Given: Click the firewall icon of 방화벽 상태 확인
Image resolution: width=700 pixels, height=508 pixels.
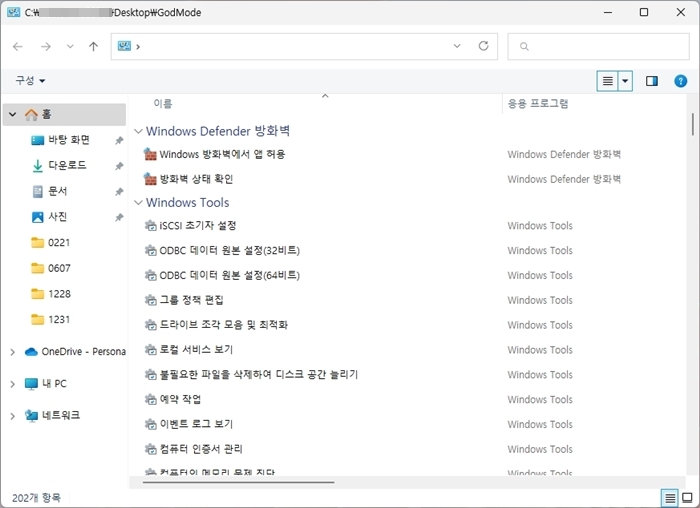Looking at the screenshot, I should tap(150, 179).
